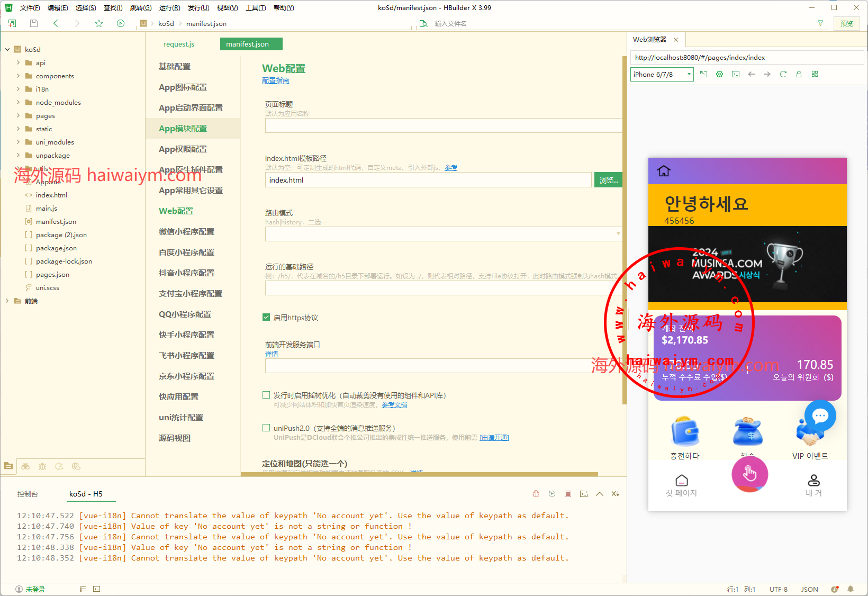
Task: Click the filter funnel icon near Preview
Action: point(820,23)
